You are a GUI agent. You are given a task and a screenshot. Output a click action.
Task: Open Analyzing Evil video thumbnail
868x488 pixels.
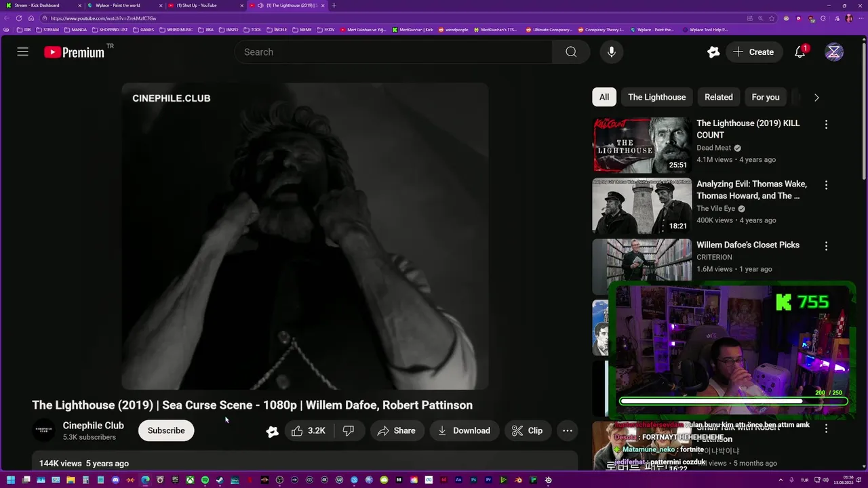click(x=642, y=206)
